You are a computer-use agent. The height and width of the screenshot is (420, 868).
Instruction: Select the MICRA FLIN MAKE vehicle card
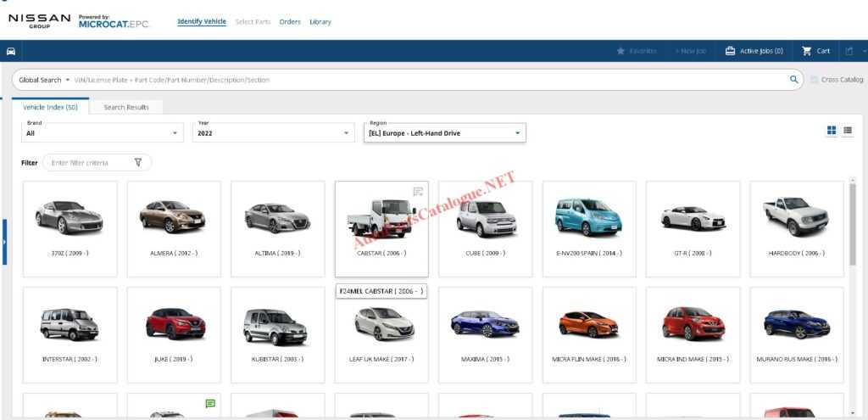click(x=589, y=334)
